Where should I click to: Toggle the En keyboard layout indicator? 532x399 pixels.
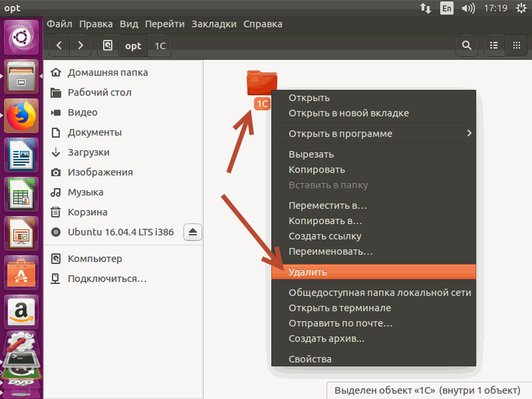pos(447,8)
